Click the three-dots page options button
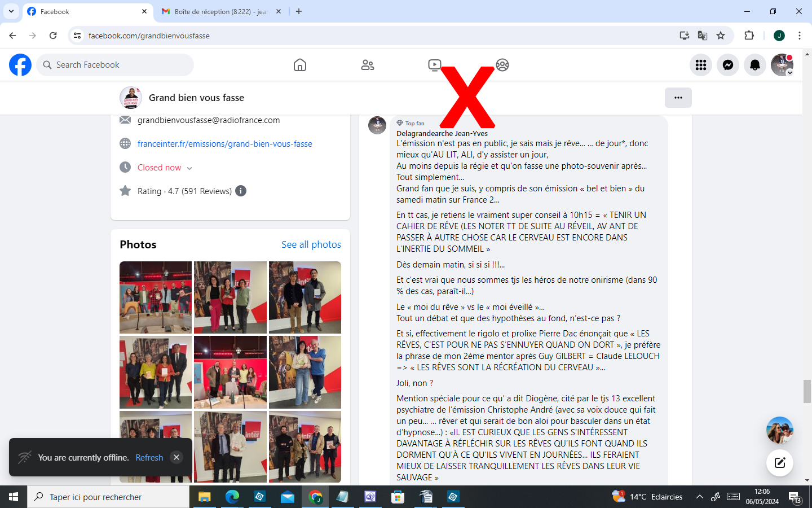812x508 pixels. tap(678, 98)
